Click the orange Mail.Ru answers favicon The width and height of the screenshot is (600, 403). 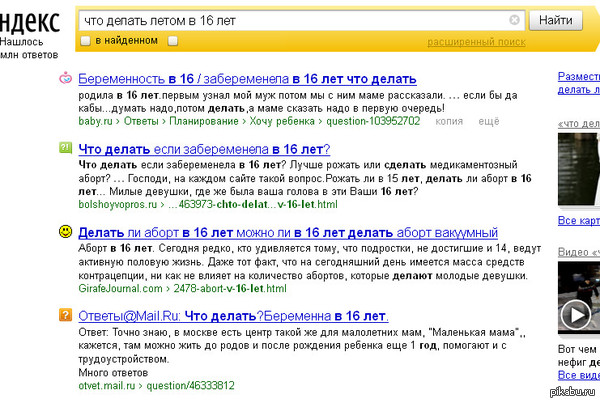[65, 316]
